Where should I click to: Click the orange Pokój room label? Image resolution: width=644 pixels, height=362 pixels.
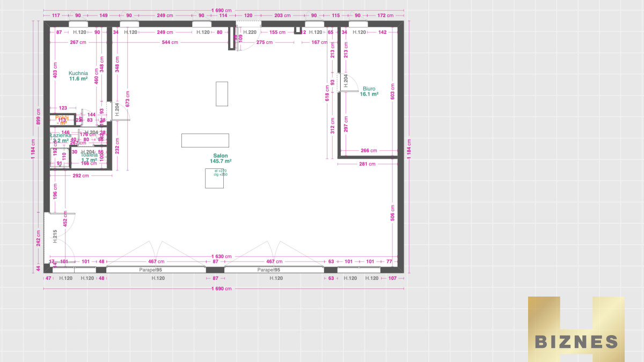(62, 119)
